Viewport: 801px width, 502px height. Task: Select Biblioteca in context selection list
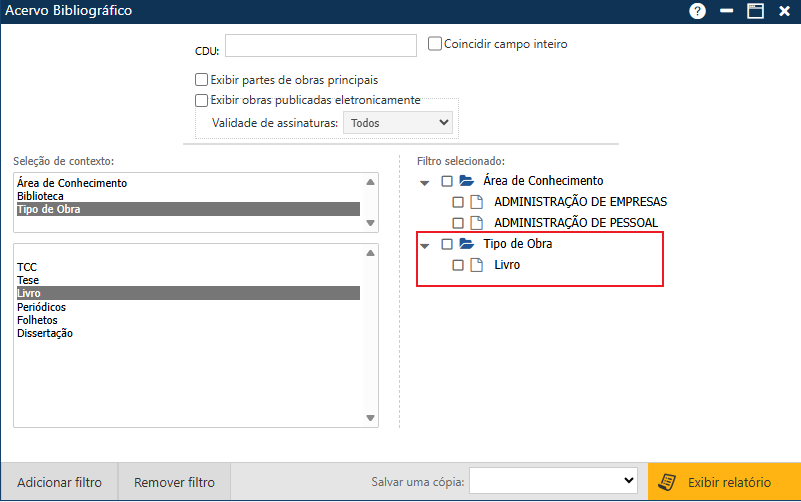[40, 196]
